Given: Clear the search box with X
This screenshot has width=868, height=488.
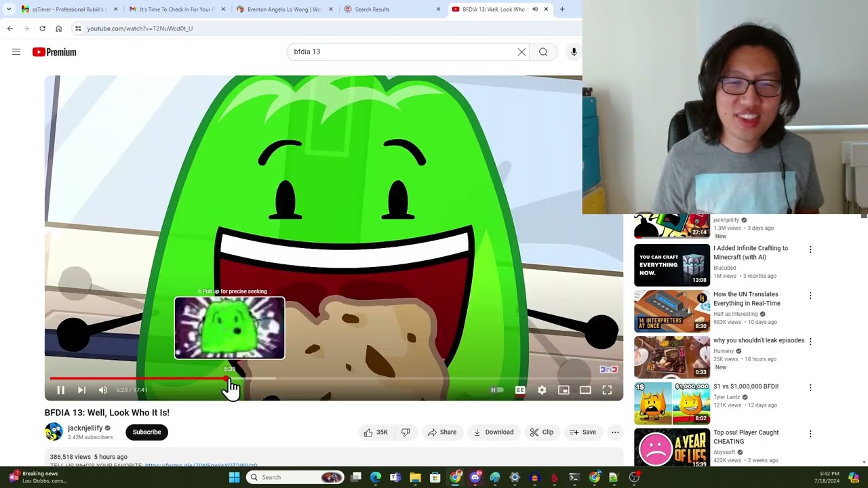Looking at the screenshot, I should (521, 52).
